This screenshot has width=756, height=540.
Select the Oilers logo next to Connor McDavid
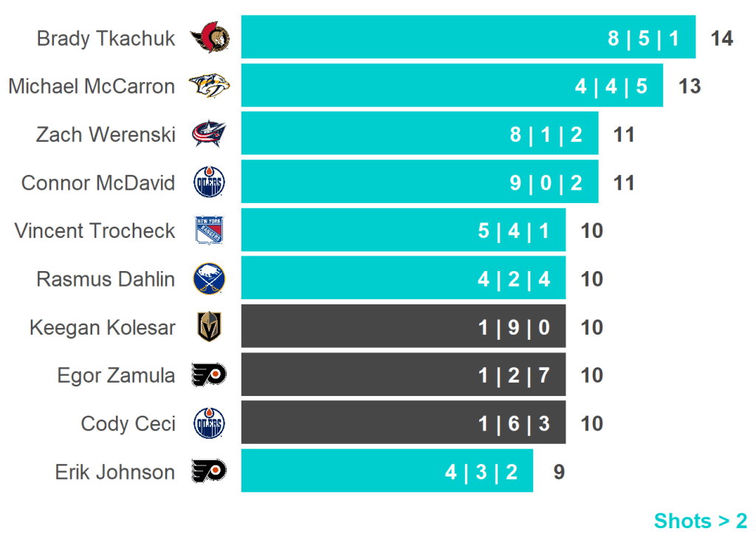[x=209, y=182]
